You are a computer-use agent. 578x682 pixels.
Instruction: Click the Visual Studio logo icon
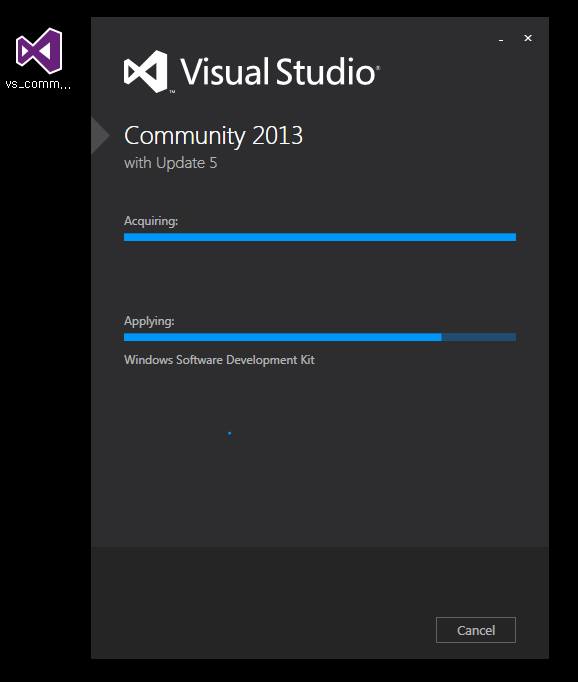tap(146, 71)
